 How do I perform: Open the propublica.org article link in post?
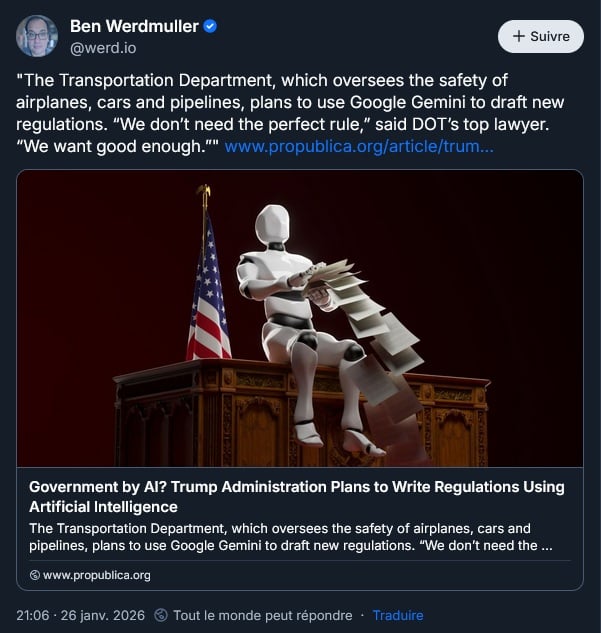pyautogui.click(x=359, y=146)
